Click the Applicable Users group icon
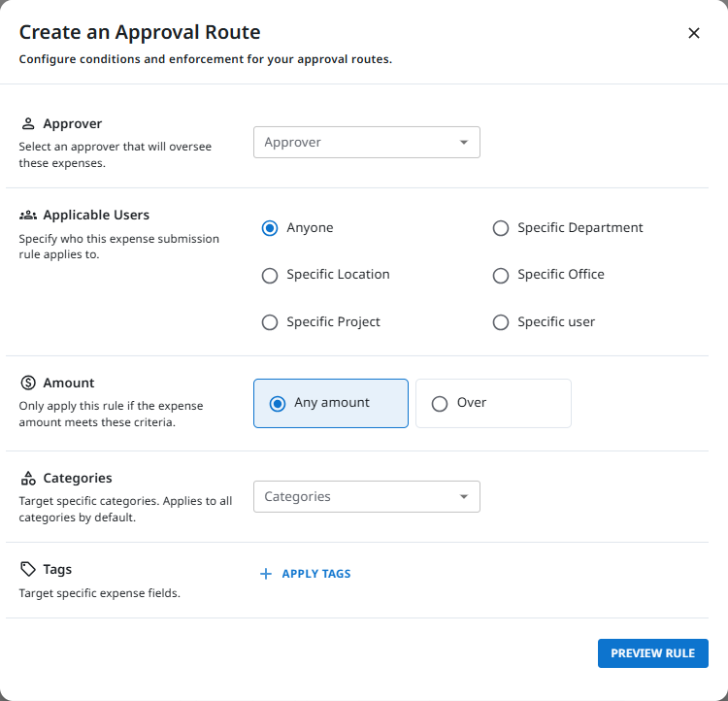The width and height of the screenshot is (728, 701). coord(28,216)
